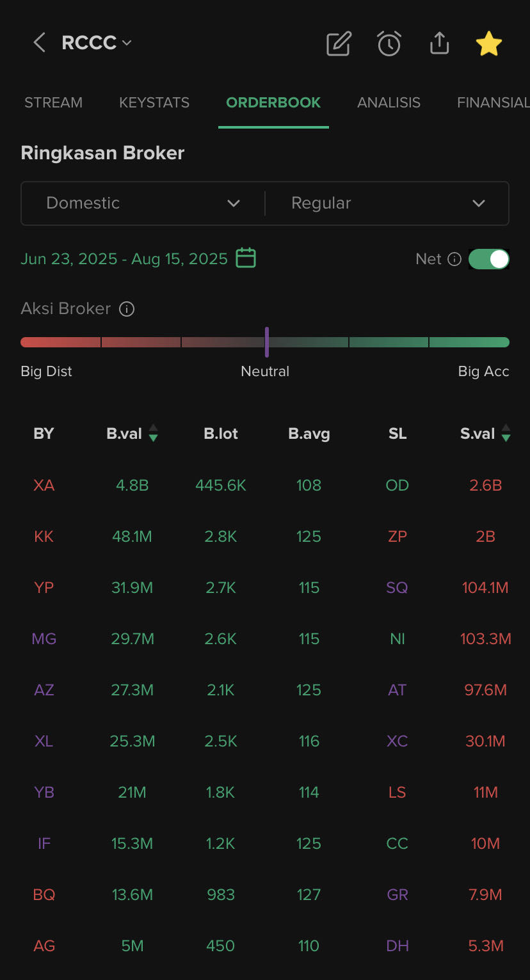Tap the back arrow icon
Screen dimensions: 530x980
(x=39, y=43)
